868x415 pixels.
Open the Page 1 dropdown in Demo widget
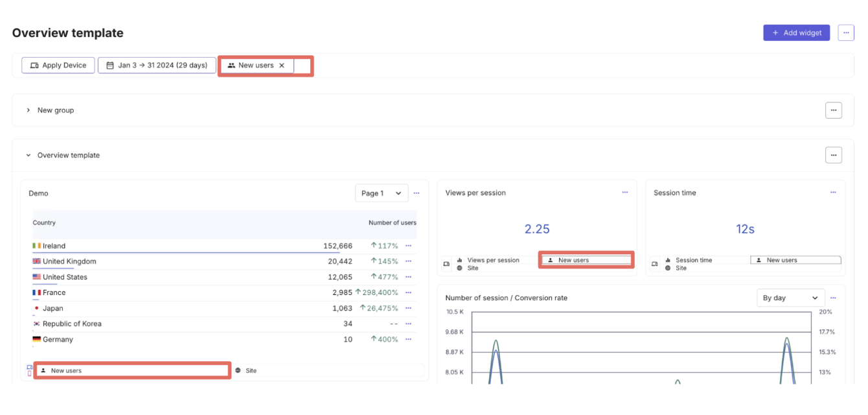point(382,193)
